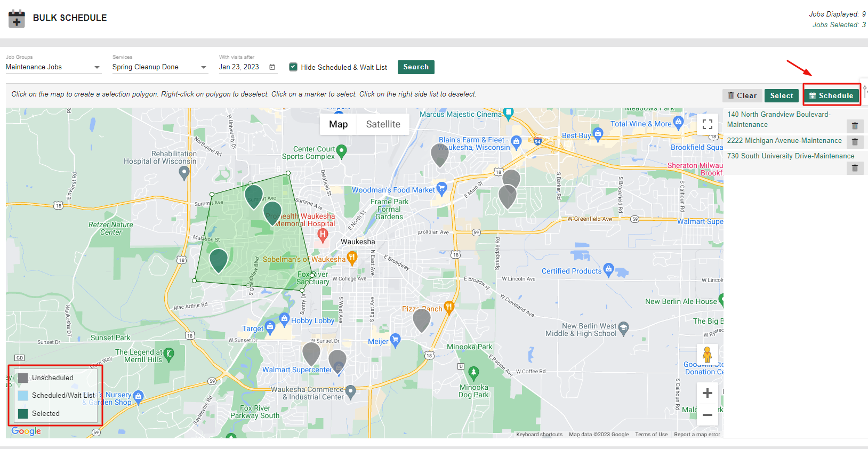Click the Street View pegman icon
Image resolution: width=868 pixels, height=449 pixels.
707,355
